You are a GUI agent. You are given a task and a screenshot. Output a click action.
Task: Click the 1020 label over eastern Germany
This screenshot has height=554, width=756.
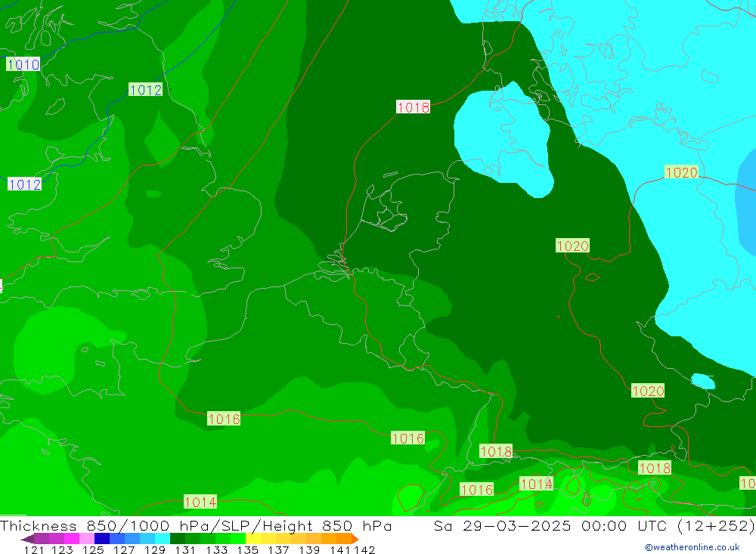click(x=573, y=246)
